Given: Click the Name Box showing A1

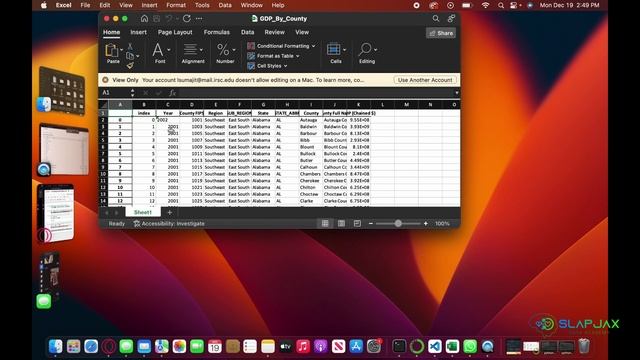Looking at the screenshot, I should (115, 93).
